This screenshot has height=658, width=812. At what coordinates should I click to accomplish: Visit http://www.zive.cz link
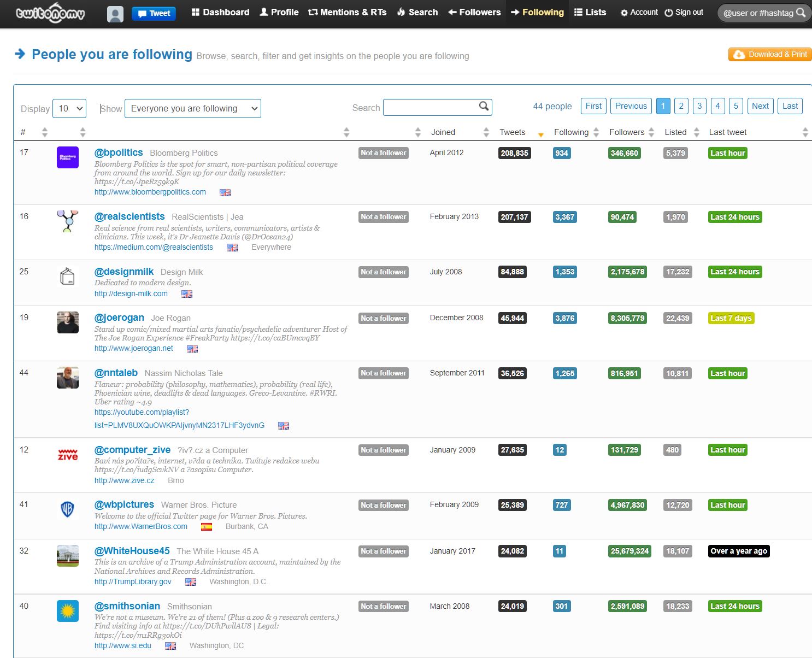[125, 480]
